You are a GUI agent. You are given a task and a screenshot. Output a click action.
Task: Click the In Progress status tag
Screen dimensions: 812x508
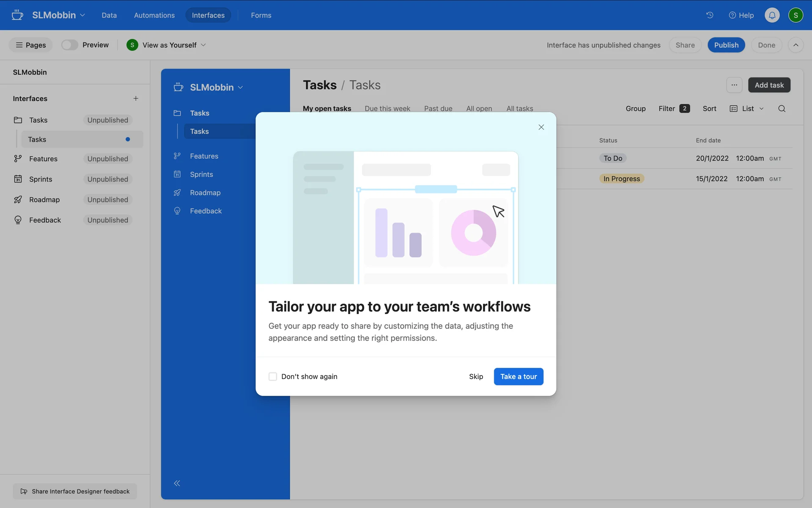621,179
